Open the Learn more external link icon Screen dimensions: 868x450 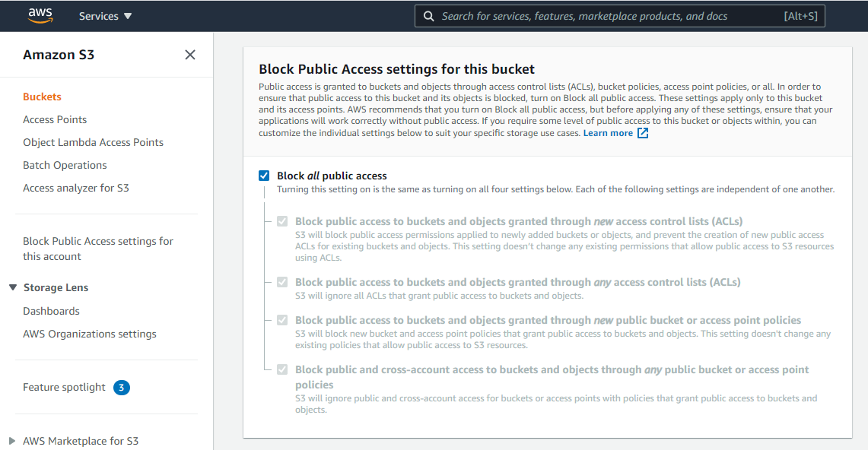[643, 133]
